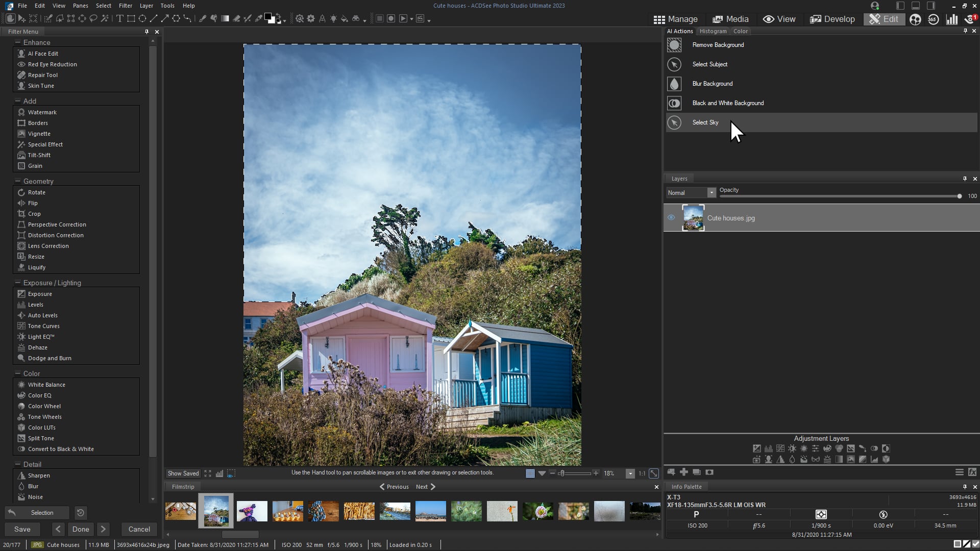Select the Text tool

(121, 18)
